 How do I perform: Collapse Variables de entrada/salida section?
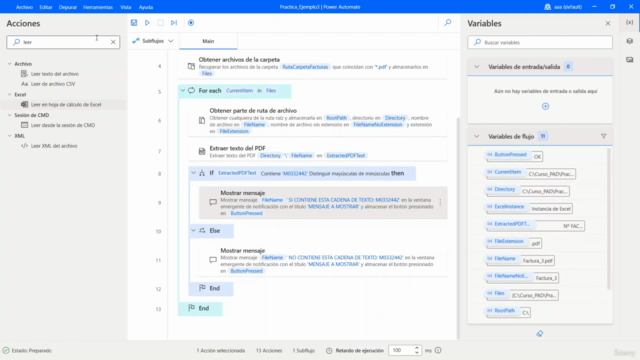[476, 67]
